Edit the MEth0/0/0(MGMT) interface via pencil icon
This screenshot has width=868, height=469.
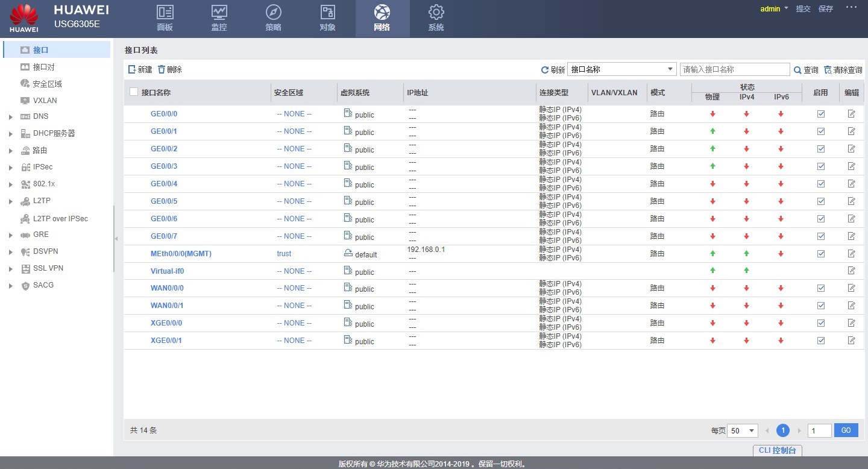pyautogui.click(x=851, y=254)
